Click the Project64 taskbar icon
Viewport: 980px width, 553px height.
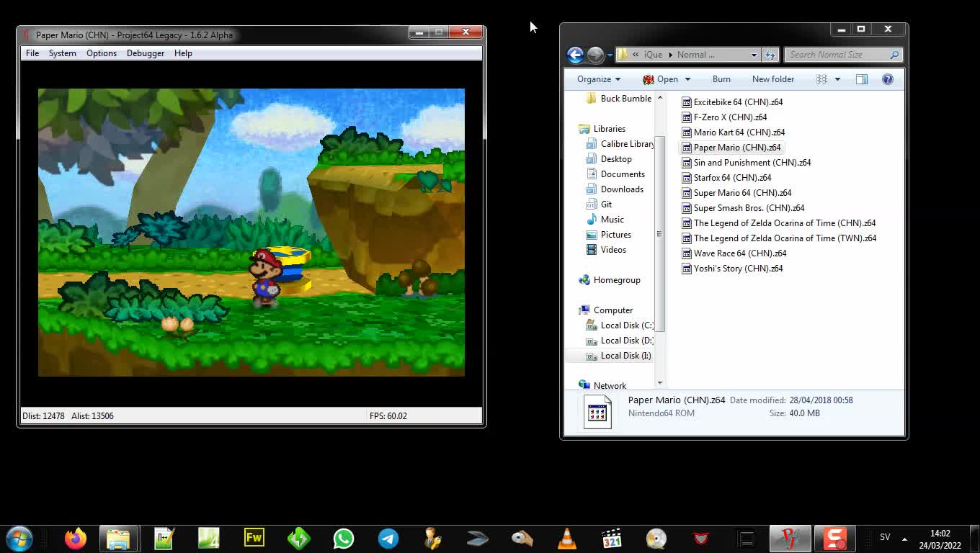coord(790,538)
